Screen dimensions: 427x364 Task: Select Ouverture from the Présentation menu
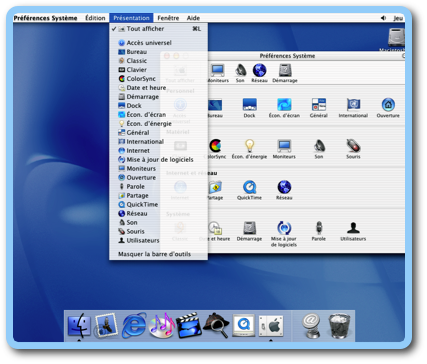point(158,178)
